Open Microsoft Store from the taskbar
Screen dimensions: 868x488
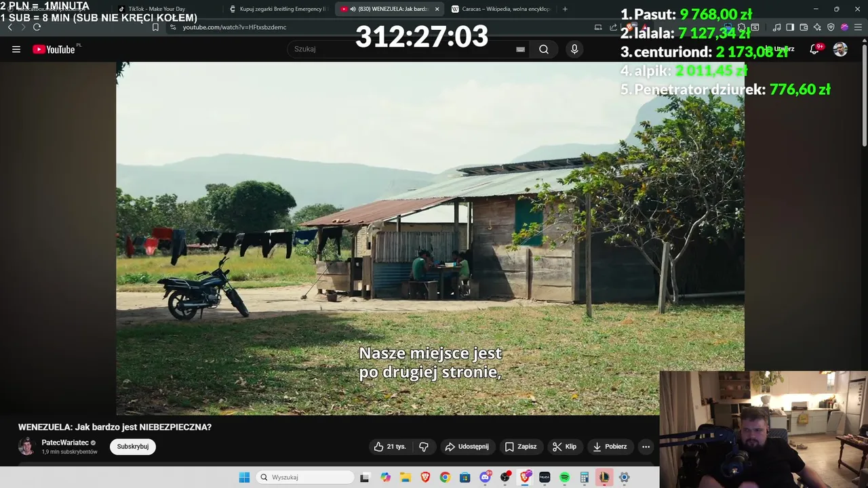point(465,477)
